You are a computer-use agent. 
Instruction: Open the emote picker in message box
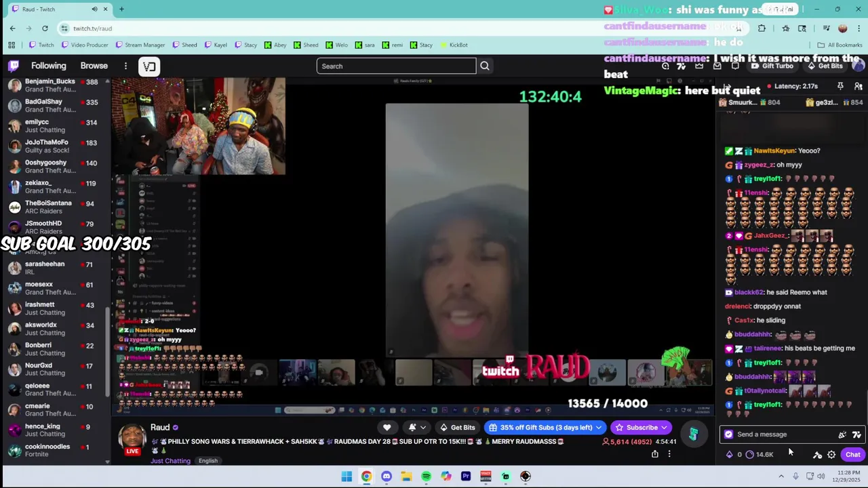pyautogui.click(x=842, y=434)
